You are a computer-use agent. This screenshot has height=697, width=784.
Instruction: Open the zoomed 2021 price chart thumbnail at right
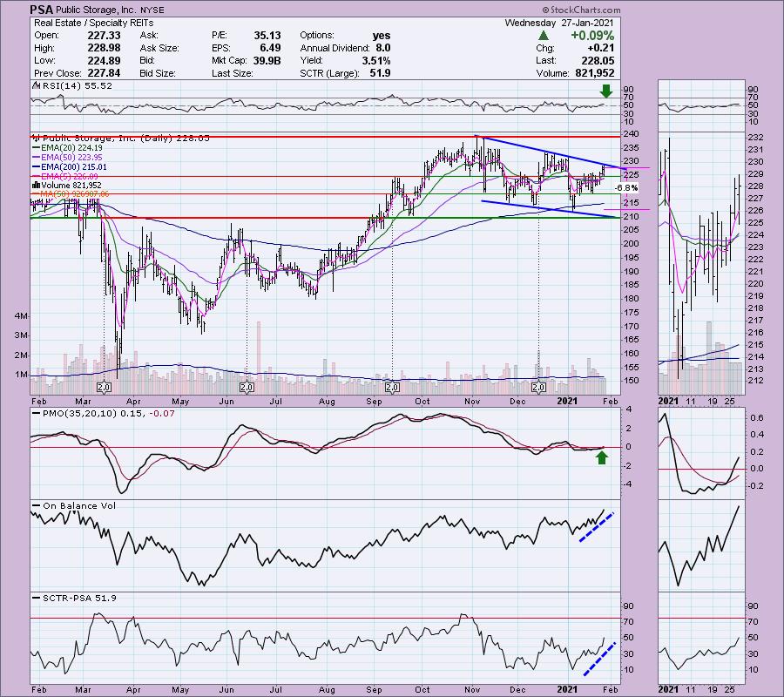tap(701, 263)
